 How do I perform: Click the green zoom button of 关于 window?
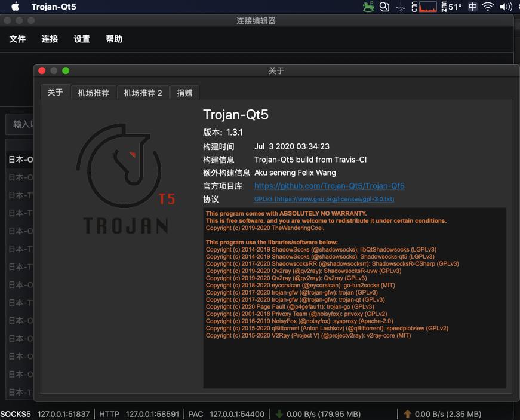66,70
